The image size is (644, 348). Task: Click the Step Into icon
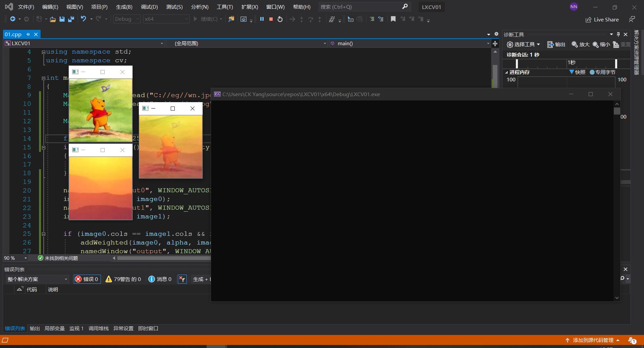(x=302, y=19)
